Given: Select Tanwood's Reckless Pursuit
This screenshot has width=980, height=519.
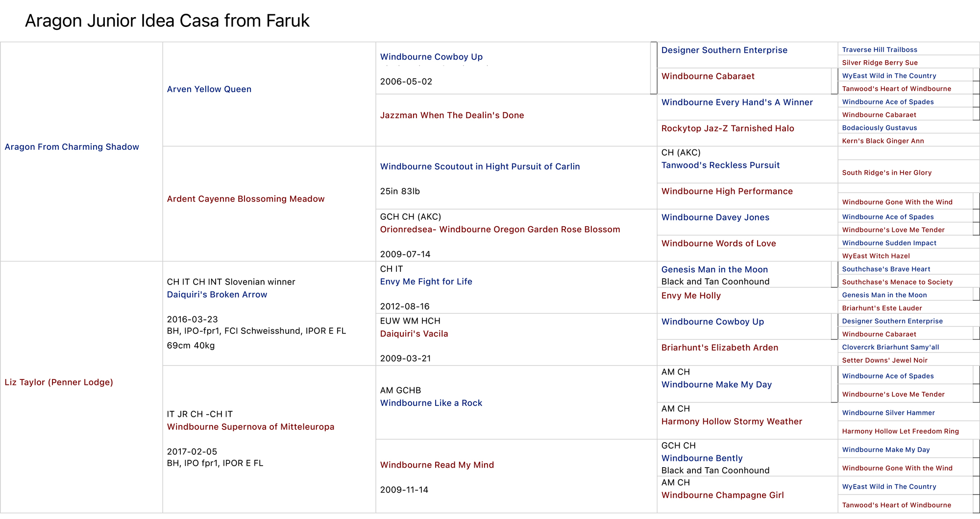Looking at the screenshot, I should click(720, 165).
